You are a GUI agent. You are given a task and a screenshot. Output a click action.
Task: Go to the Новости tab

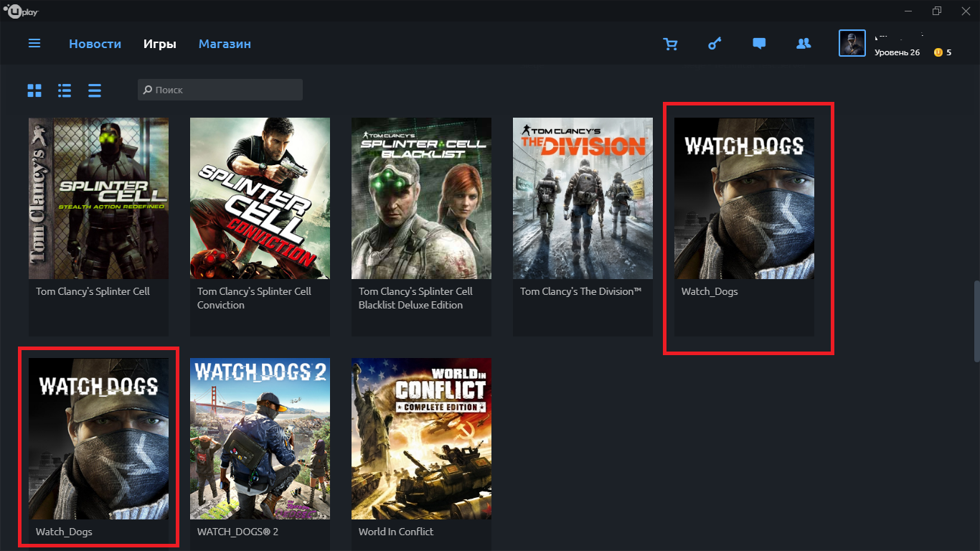[x=95, y=44]
